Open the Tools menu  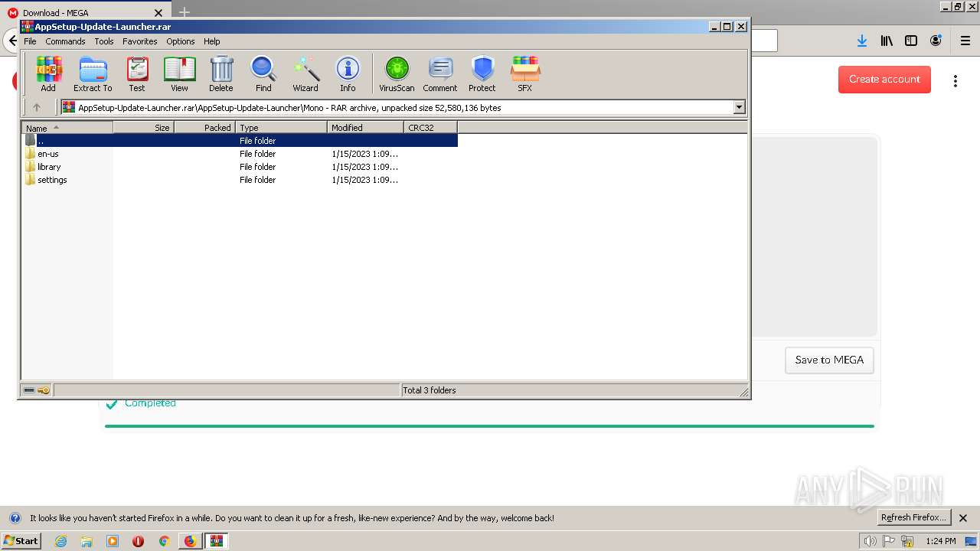tap(104, 41)
